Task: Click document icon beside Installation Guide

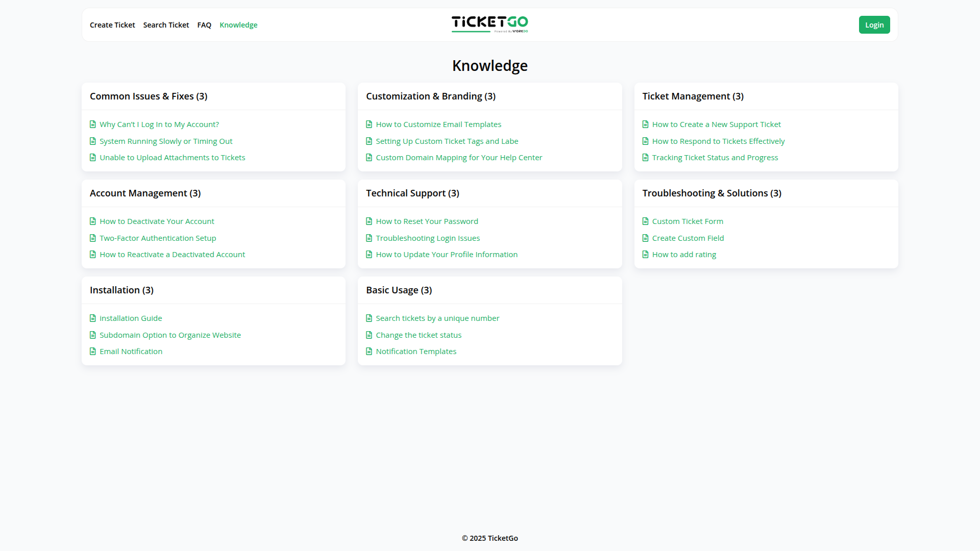Action: click(93, 318)
